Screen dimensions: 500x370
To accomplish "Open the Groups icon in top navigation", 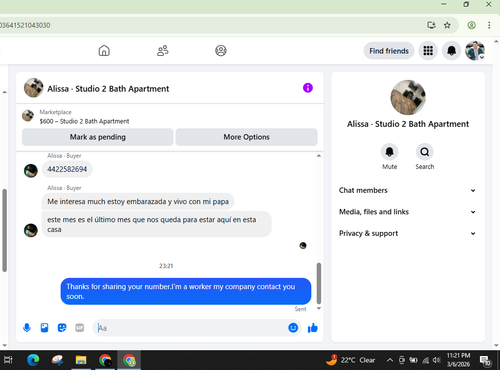I will point(221,51).
